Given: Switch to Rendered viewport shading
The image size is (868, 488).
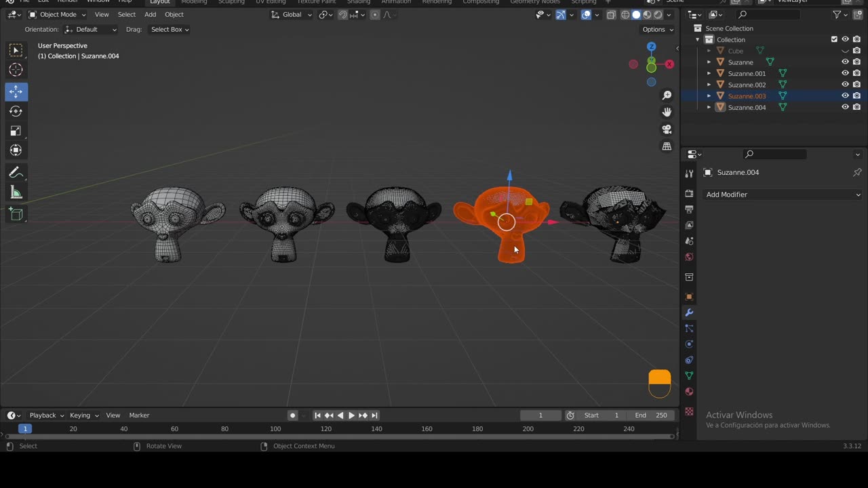Looking at the screenshot, I should [x=658, y=14].
